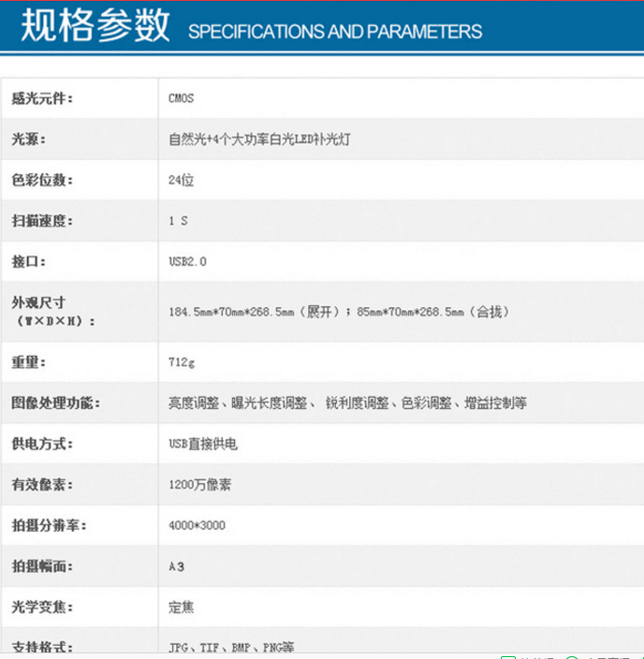Viewport: 644px width, 659px height.
Task: Click the 24位 color depth value
Action: pyautogui.click(x=182, y=181)
